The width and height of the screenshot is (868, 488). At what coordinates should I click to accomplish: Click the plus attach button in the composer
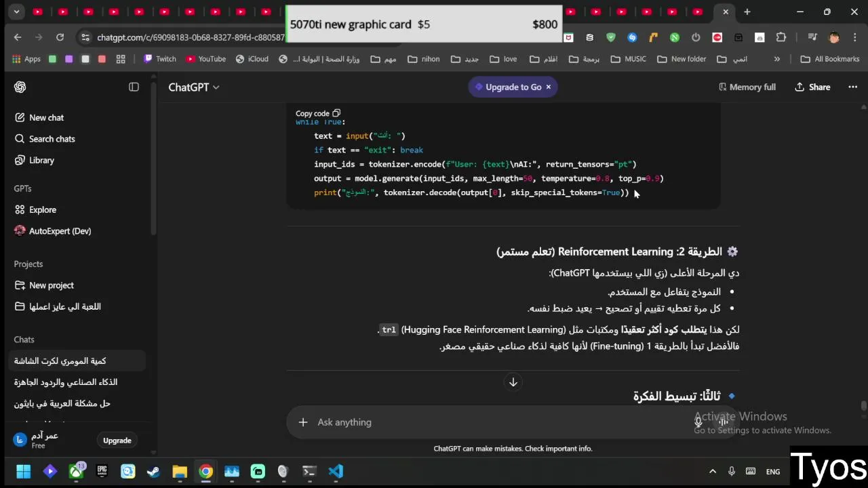[302, 422]
